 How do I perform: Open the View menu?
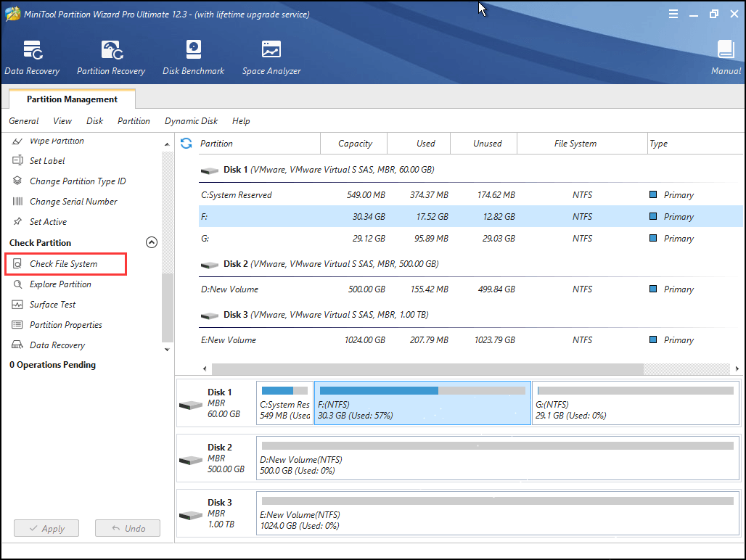(62, 121)
